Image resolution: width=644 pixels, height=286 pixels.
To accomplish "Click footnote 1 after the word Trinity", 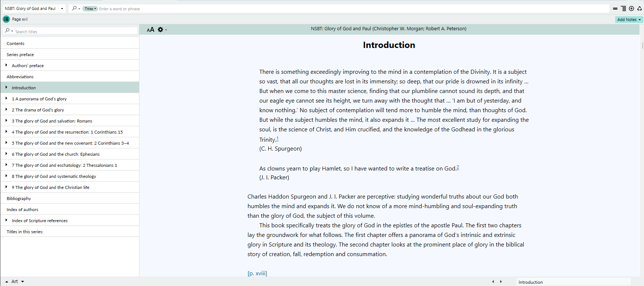I will [x=277, y=138].
